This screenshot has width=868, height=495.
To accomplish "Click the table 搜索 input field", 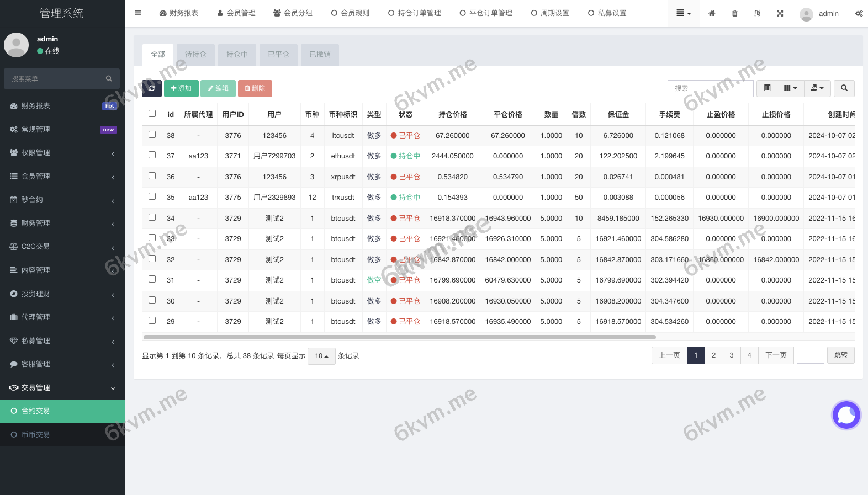I will (710, 88).
